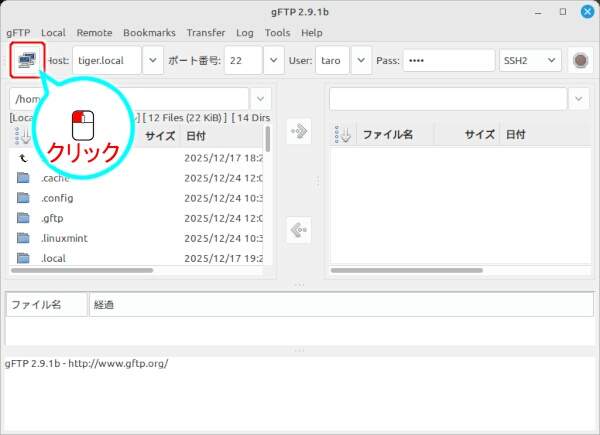600x435 pixels.
Task: Click the User field containing taro
Action: (333, 60)
